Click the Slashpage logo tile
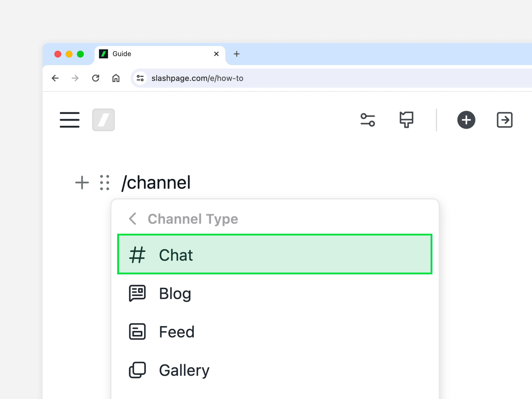The height and width of the screenshot is (399, 532). coord(103,120)
